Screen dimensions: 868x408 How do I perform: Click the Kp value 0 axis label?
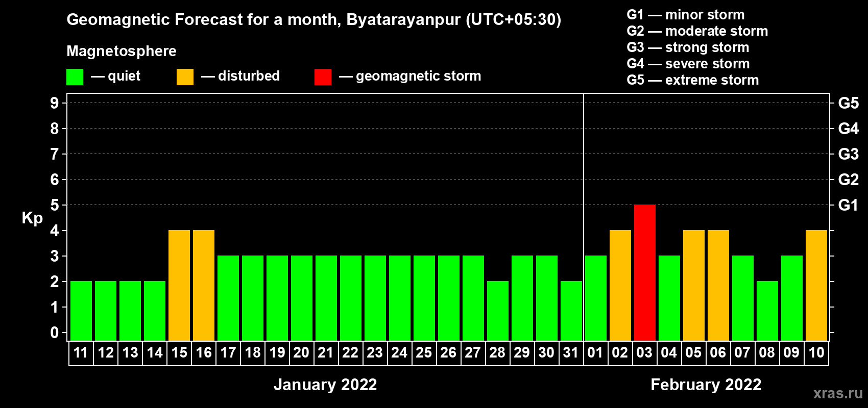click(55, 333)
